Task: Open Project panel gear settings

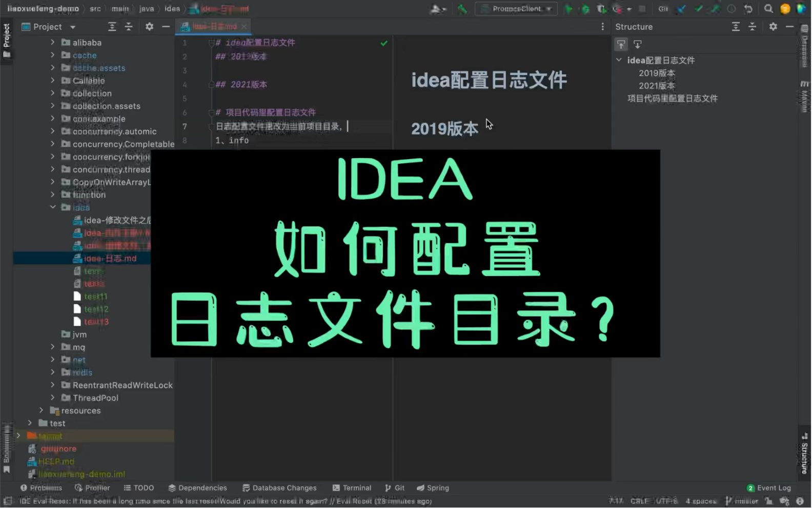Action: click(x=149, y=27)
